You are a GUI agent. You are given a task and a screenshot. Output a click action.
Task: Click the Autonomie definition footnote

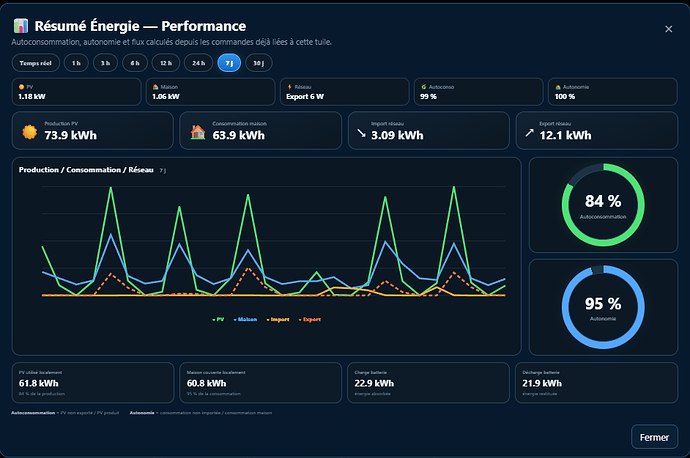click(201, 413)
